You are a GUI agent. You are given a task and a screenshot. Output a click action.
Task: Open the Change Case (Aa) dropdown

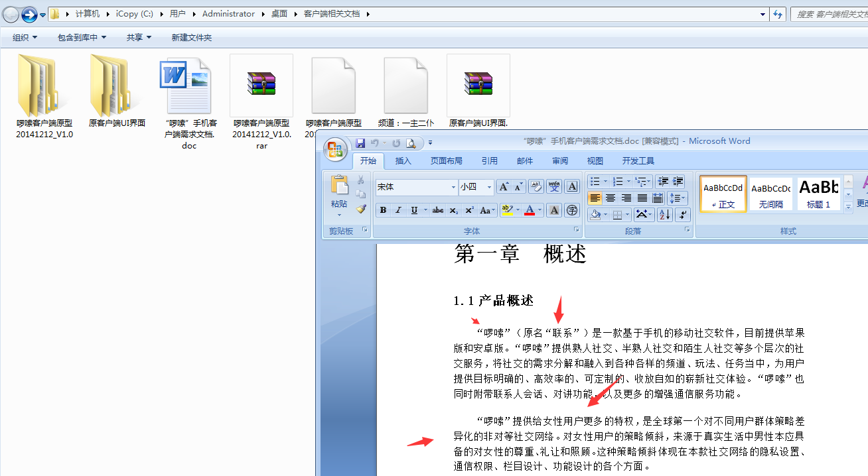[x=488, y=210]
